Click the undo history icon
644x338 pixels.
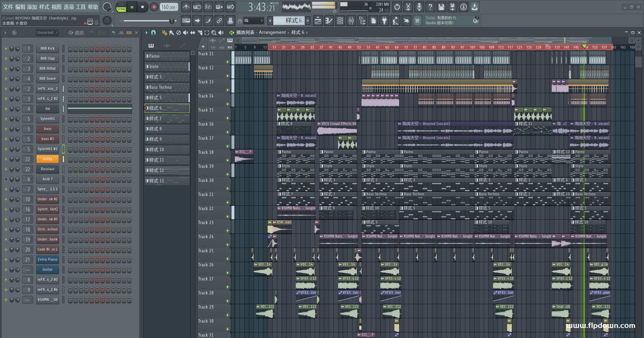point(397,7)
